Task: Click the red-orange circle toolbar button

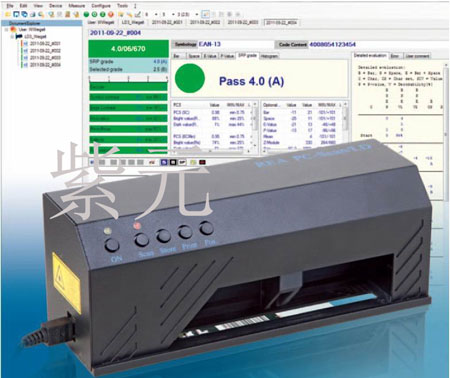Action: (111, 14)
